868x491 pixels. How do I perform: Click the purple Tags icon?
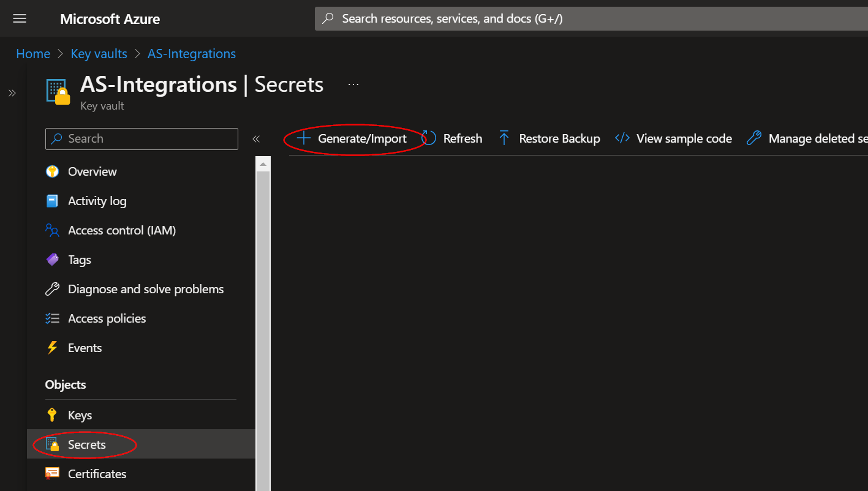pos(53,260)
